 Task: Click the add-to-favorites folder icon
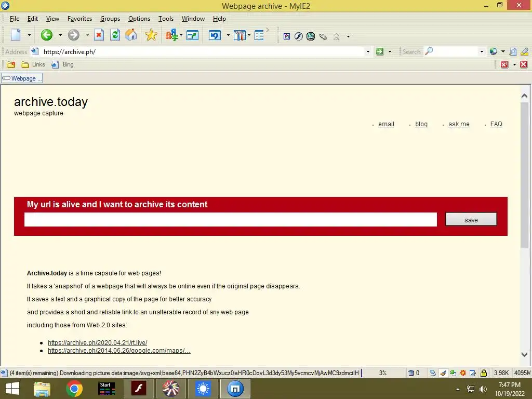coord(11,64)
